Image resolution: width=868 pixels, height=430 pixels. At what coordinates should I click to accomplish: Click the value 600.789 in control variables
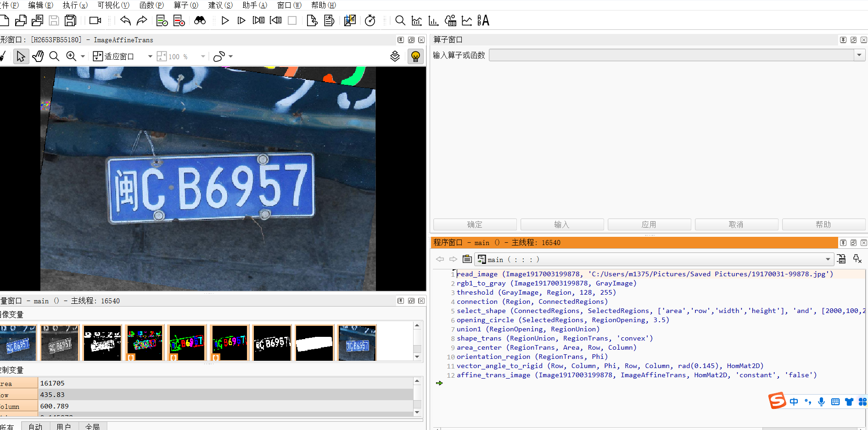(x=54, y=406)
